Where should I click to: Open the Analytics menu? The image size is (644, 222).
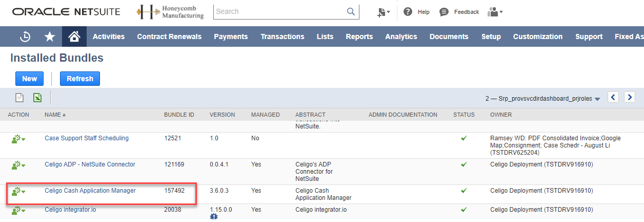click(401, 36)
